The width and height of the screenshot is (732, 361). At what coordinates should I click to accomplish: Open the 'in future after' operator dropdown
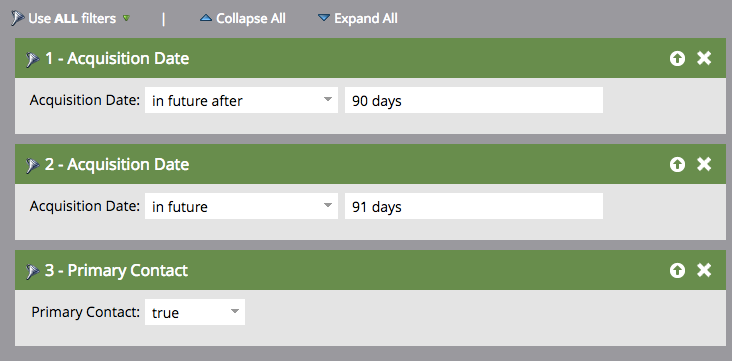click(241, 100)
